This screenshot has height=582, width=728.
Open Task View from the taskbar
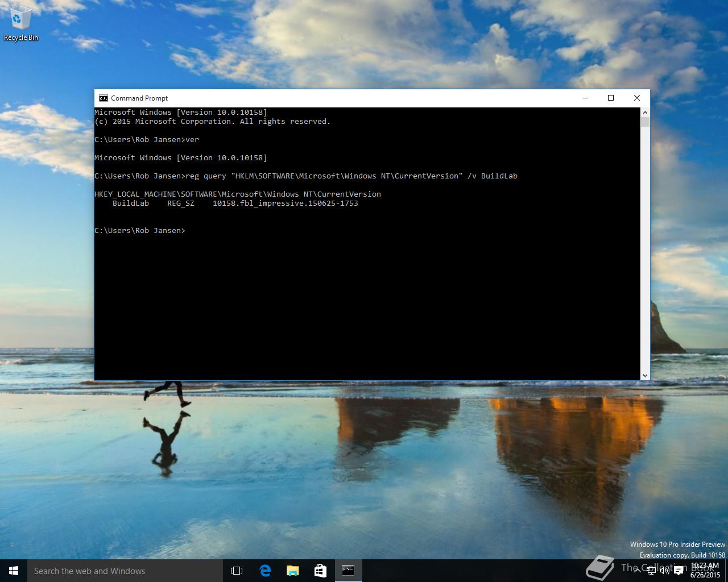[x=237, y=571]
